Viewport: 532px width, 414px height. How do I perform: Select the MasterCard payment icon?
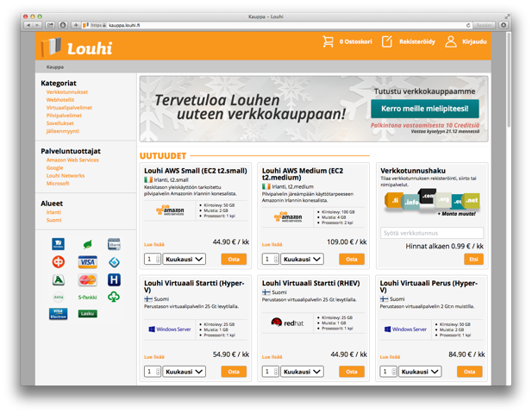coord(88,280)
